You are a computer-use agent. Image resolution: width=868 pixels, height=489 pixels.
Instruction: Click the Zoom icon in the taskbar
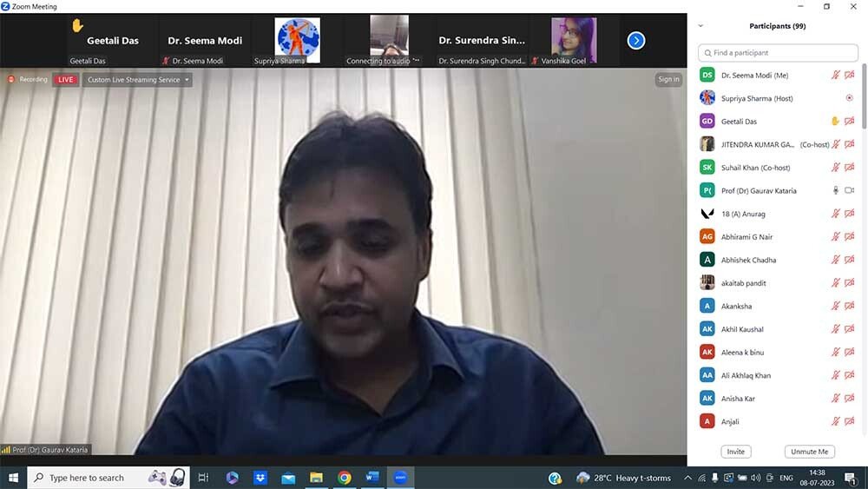click(x=400, y=478)
